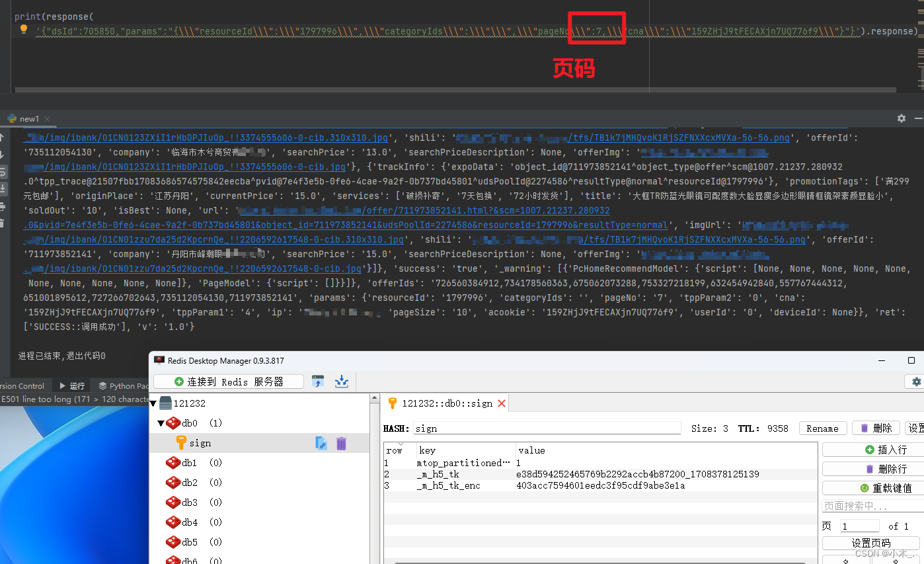The height and width of the screenshot is (564, 924).
Task: Click the copy icon on sign row
Action: point(321,443)
